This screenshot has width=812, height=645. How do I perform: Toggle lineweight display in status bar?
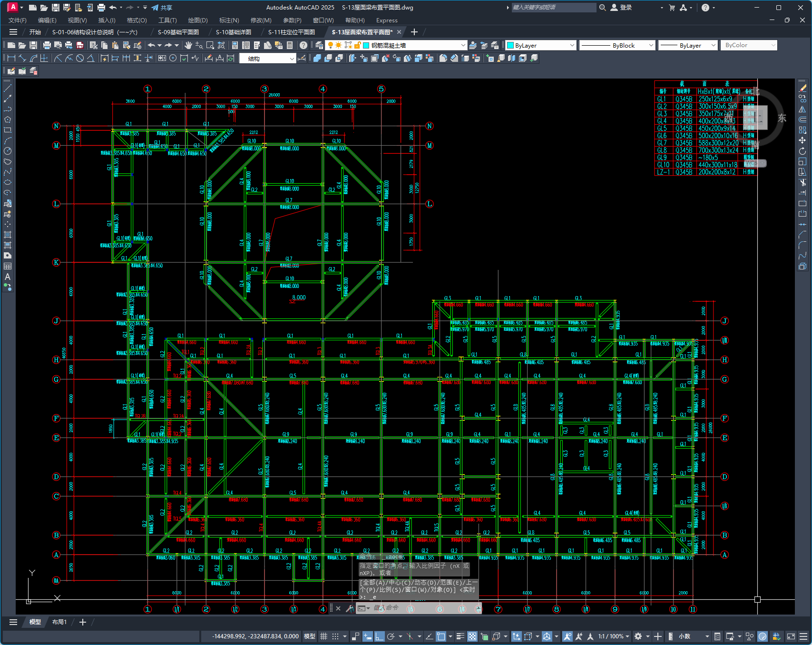click(x=460, y=636)
